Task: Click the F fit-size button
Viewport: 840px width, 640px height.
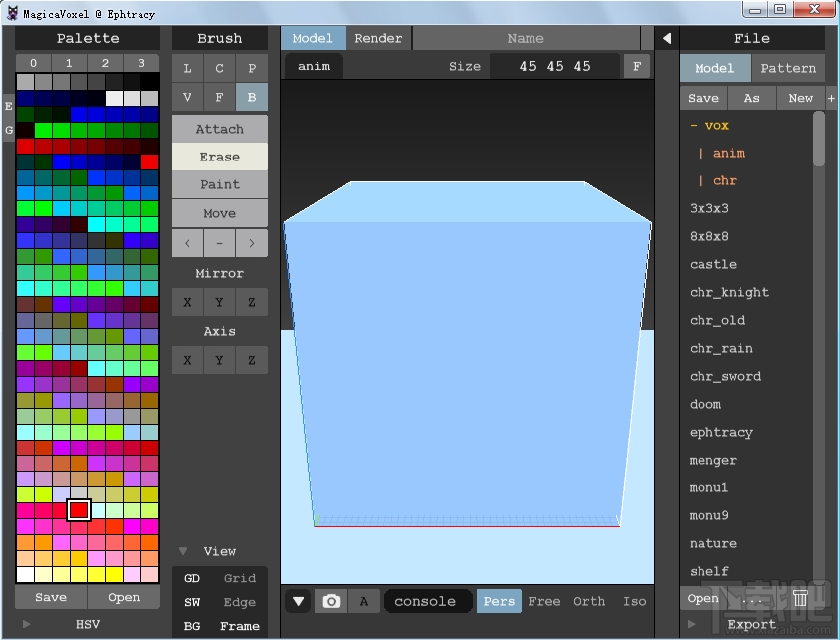Action: pos(636,66)
